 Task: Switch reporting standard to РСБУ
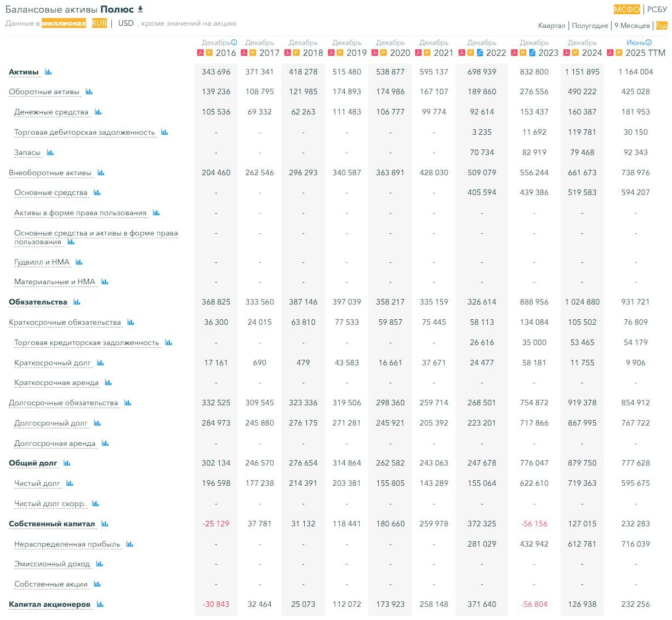point(657,9)
